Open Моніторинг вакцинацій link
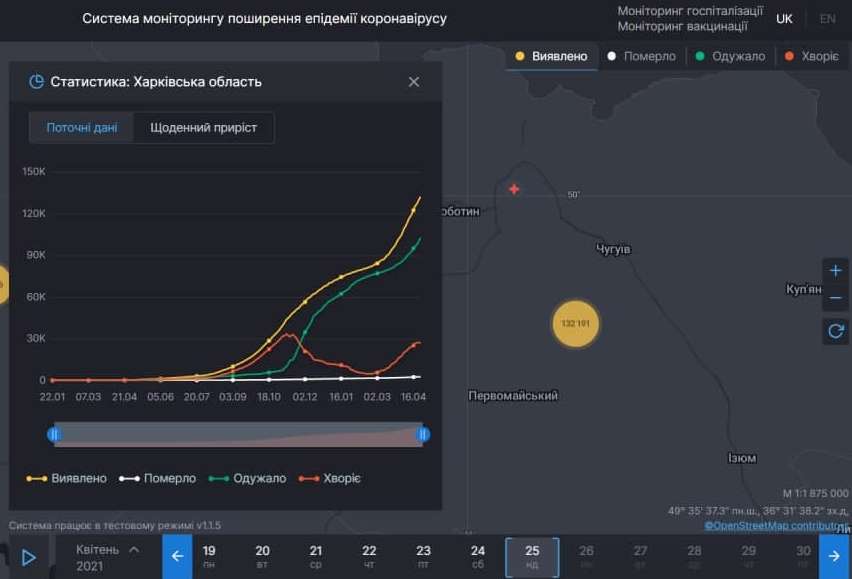852x579 pixels. (682, 26)
